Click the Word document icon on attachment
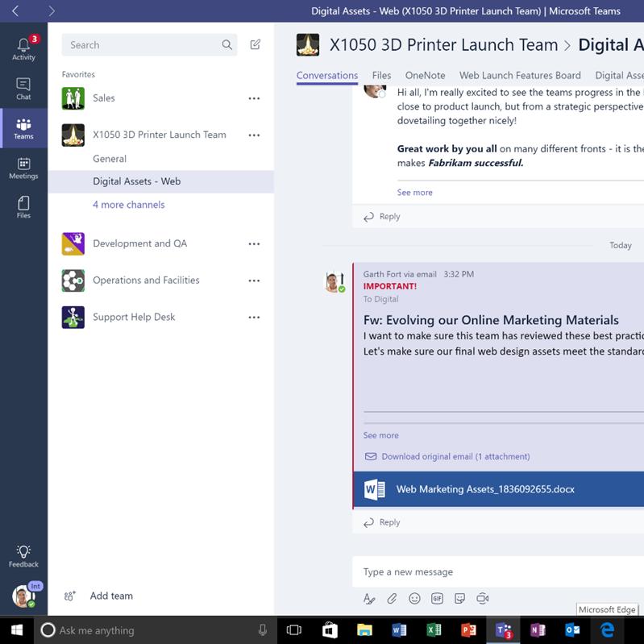 pos(374,489)
